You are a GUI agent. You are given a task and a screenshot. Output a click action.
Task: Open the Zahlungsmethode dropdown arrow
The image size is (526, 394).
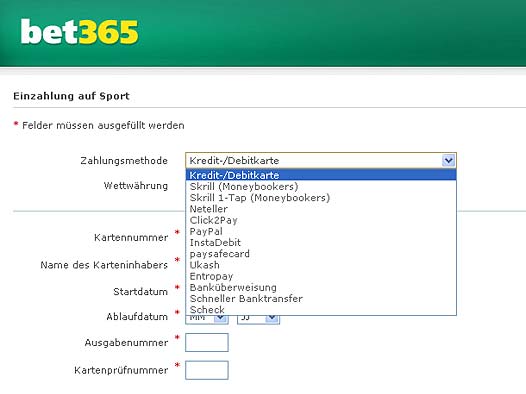click(449, 160)
